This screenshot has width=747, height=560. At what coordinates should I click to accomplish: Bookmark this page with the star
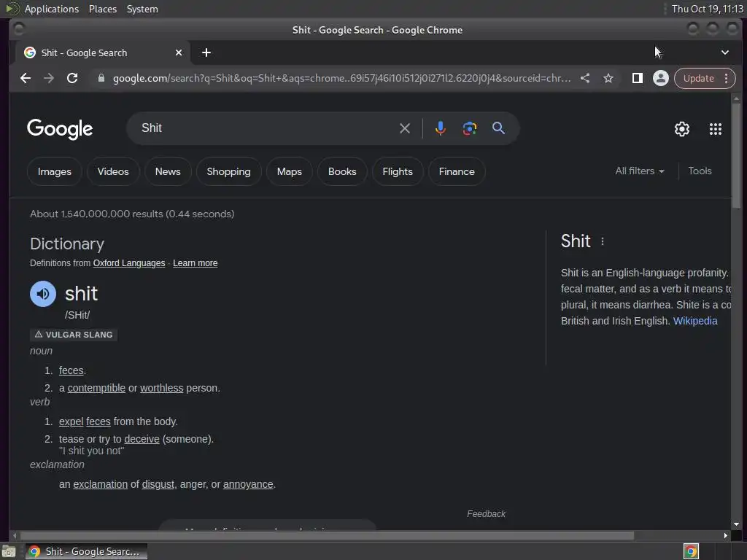[608, 78]
